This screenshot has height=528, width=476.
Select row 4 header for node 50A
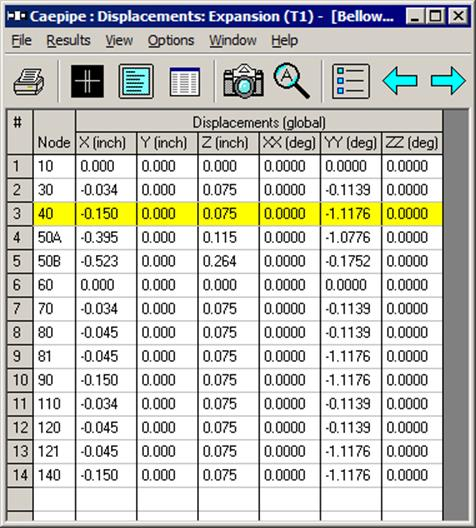click(x=20, y=238)
